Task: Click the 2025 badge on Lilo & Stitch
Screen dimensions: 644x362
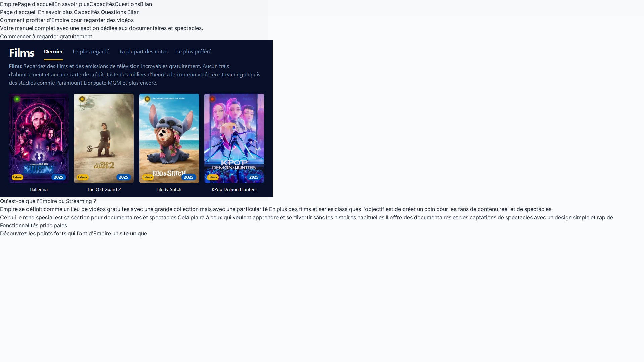Action: (x=189, y=177)
